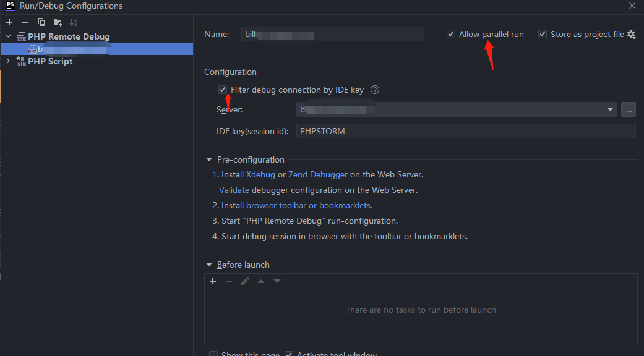Open help for Filter debug connection
This screenshot has height=356, width=644.
374,90
